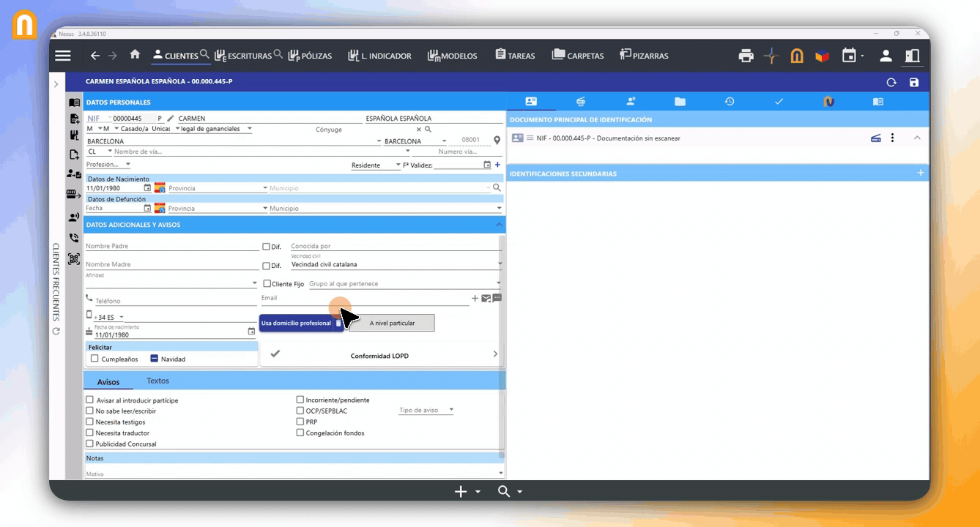The width and height of the screenshot is (980, 527).
Task: Open the Escrituras menu
Action: tap(244, 56)
